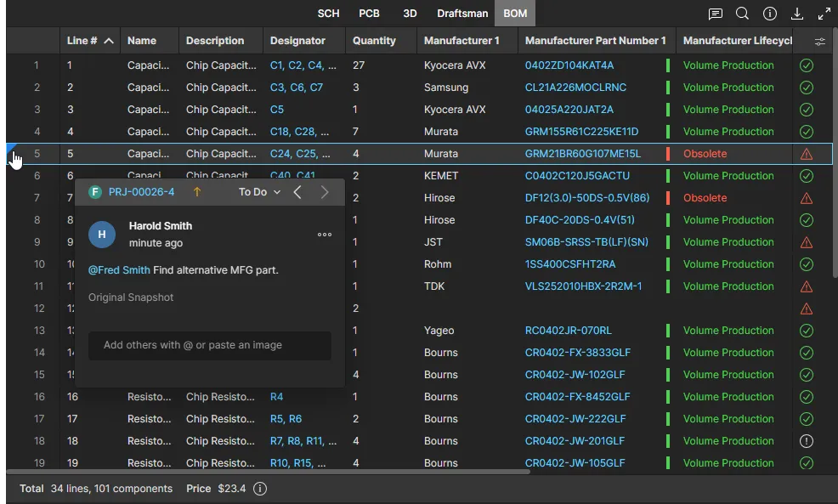Open the comments panel icon
Image resolution: width=838 pixels, height=504 pixels.
(x=716, y=14)
